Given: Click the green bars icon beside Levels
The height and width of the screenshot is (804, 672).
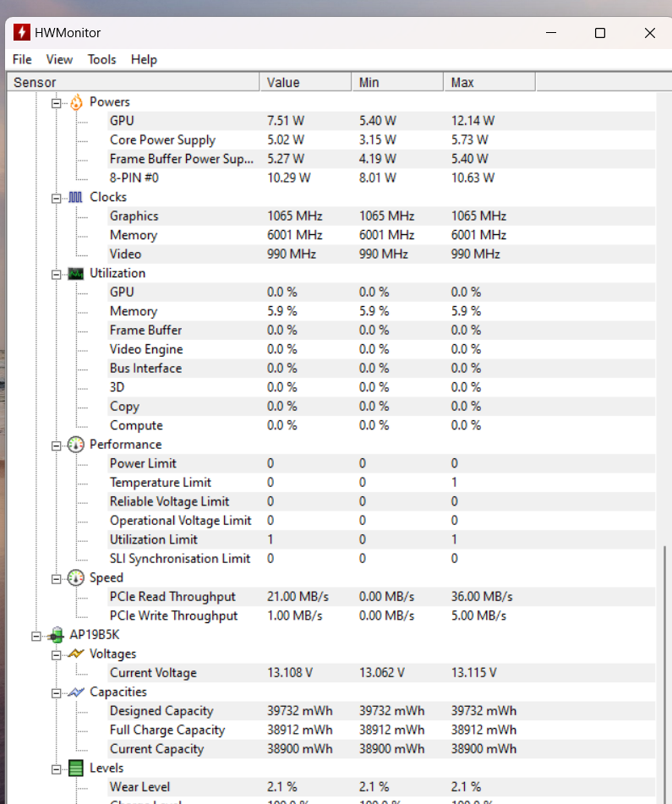Looking at the screenshot, I should 76,768.
